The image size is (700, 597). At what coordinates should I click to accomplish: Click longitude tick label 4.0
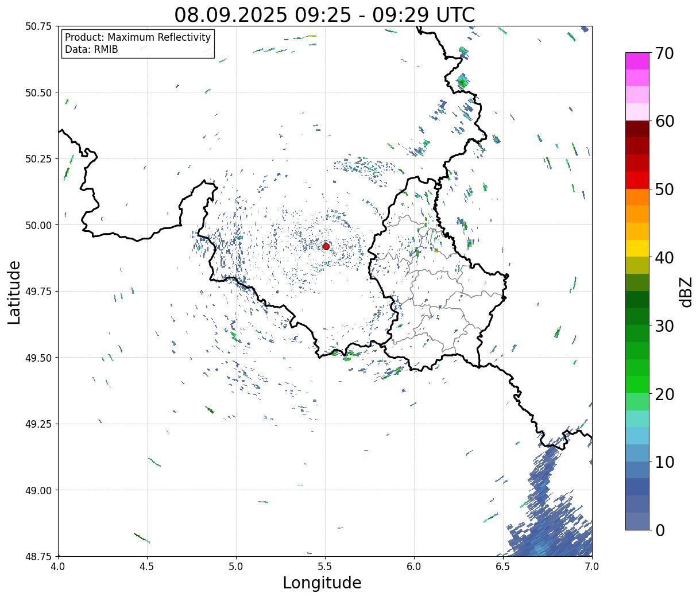(x=58, y=566)
